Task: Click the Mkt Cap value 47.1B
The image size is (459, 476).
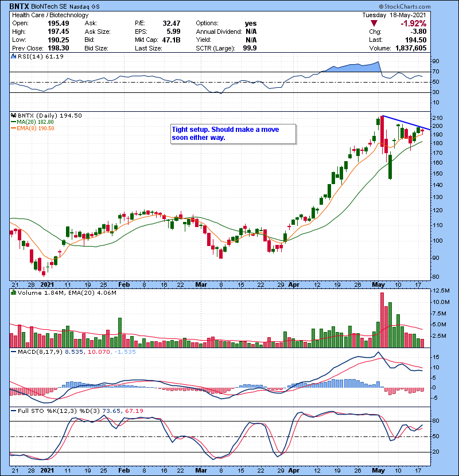Action: click(x=172, y=40)
